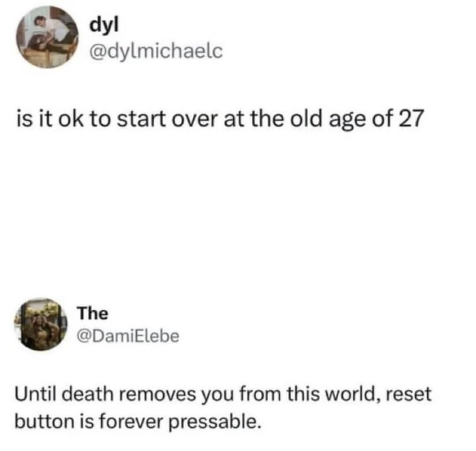Visit the @dylmichaelc handle

click(156, 51)
